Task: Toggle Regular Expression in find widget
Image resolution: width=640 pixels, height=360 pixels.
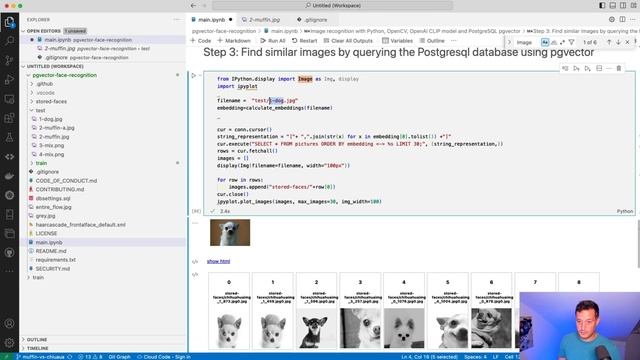Action: pos(562,42)
